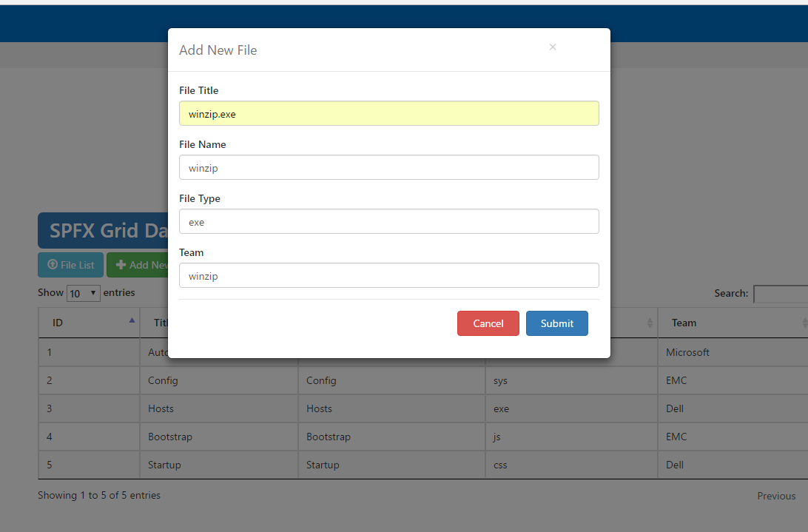Toggle sorting on the ID column header
This screenshot has height=532, width=808.
click(x=89, y=322)
